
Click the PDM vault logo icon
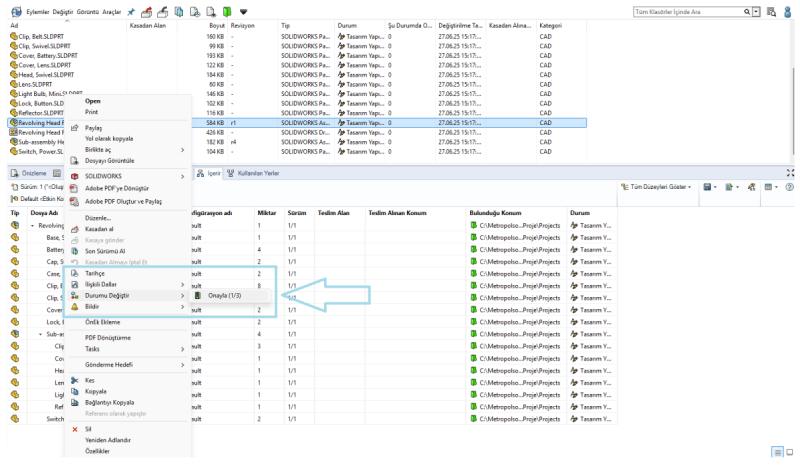(x=16, y=11)
